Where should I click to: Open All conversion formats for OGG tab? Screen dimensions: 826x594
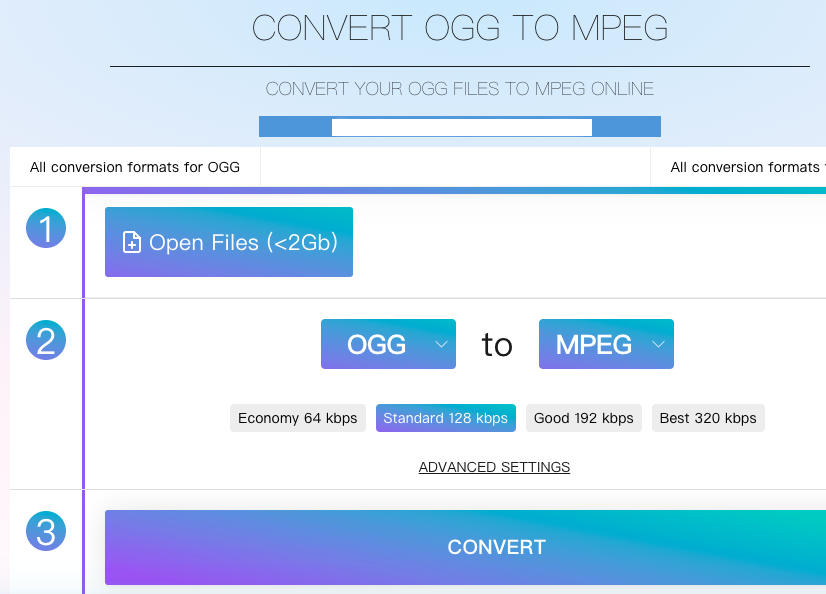(x=135, y=167)
